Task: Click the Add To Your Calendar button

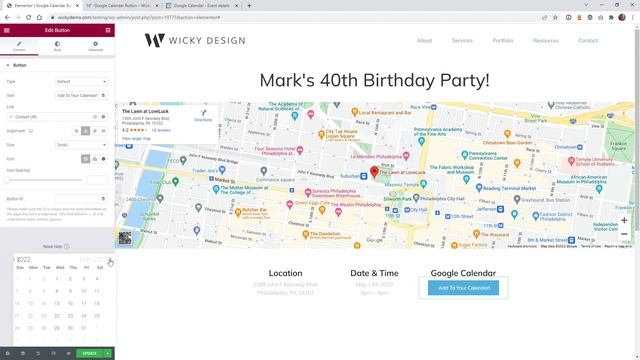Action: (464, 288)
